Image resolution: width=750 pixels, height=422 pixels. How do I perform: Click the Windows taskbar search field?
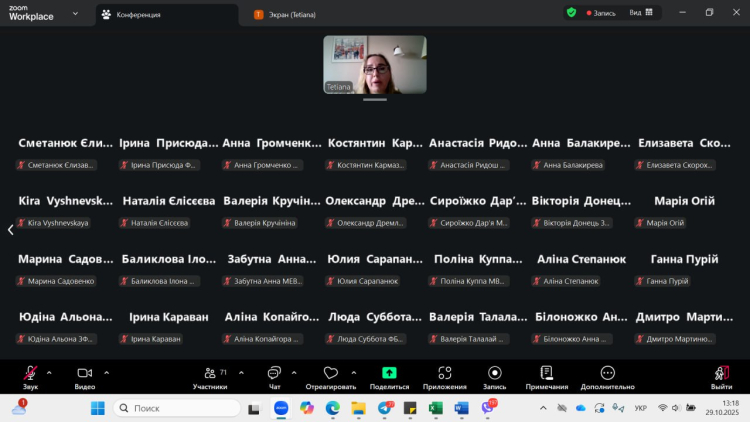[x=180, y=408]
